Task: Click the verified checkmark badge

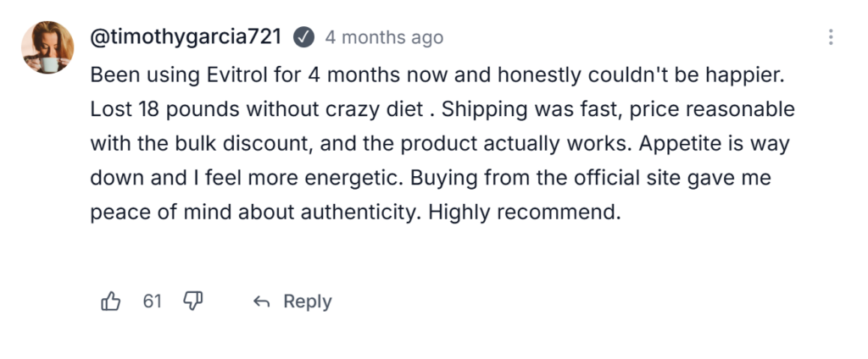Action: tap(303, 38)
